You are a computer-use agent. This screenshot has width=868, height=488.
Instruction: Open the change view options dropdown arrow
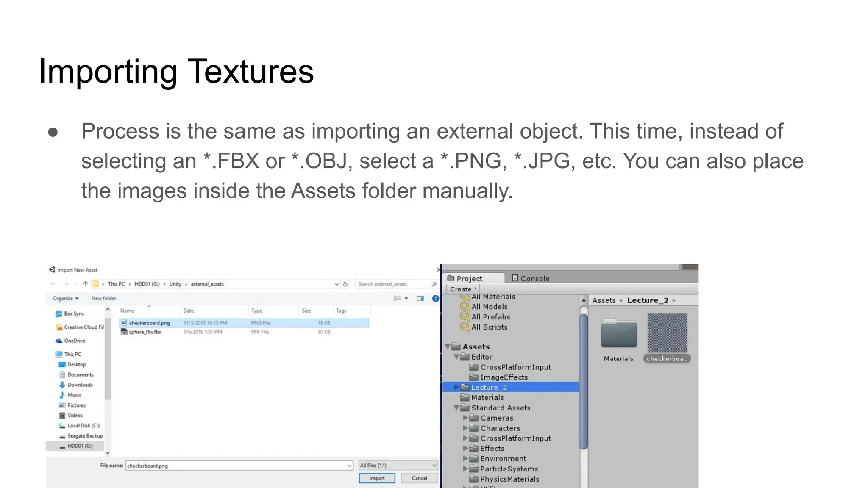point(406,299)
